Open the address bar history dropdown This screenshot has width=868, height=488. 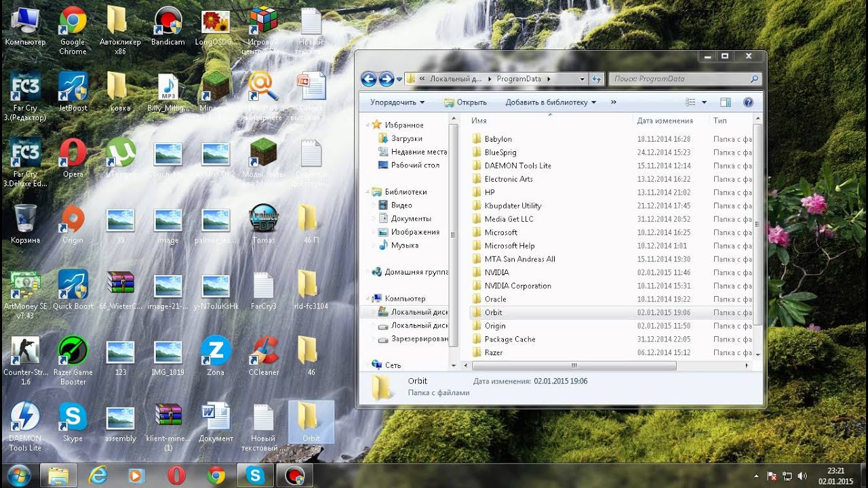(582, 79)
